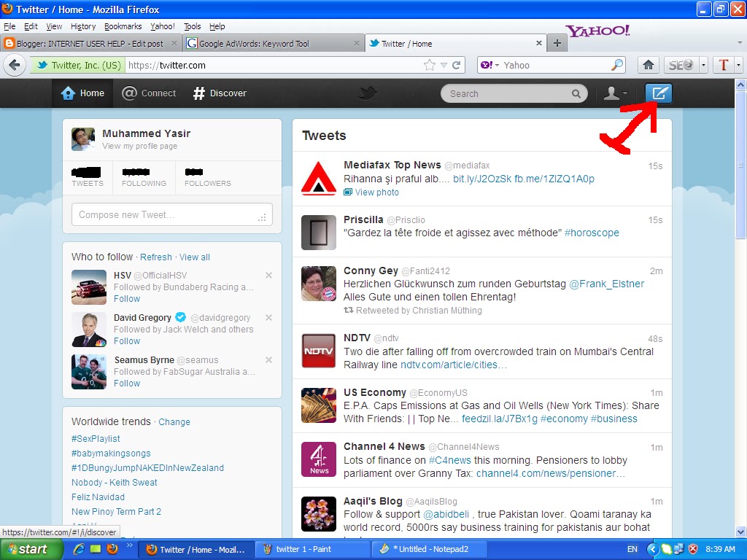Close the Blogger Edit post tab
Screen dimensions: 747x560
coord(174,43)
